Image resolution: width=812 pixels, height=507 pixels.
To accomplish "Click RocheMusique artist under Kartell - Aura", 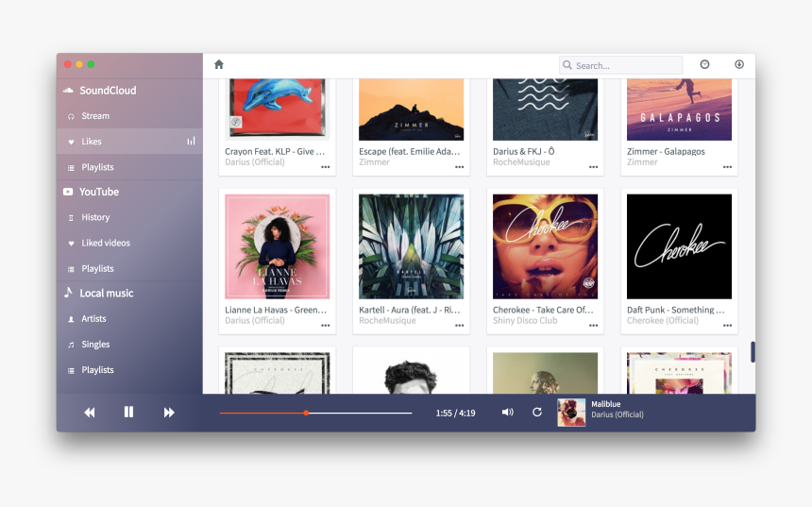I will point(387,321).
